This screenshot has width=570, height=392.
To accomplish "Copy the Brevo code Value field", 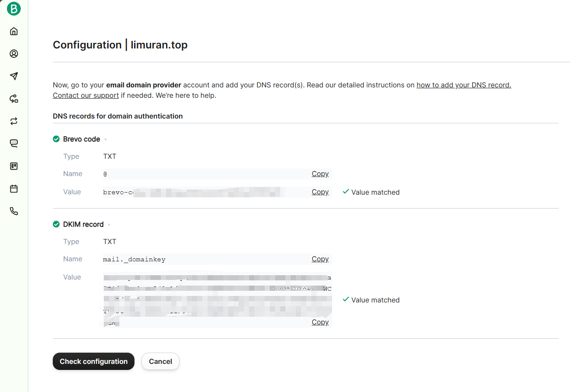I will click(320, 192).
